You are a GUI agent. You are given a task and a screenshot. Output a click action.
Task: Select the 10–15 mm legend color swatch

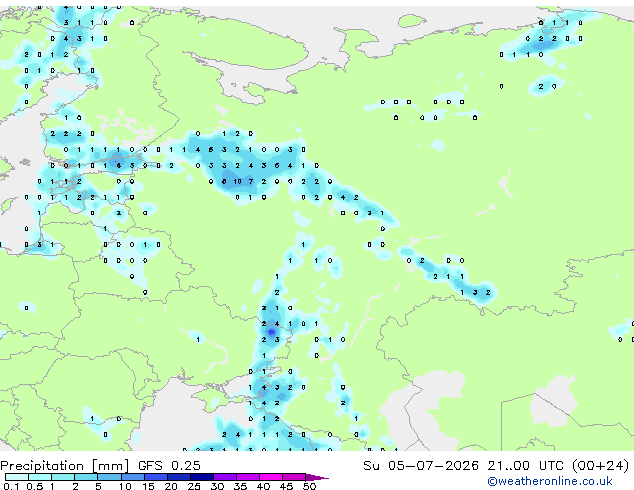pos(133,477)
